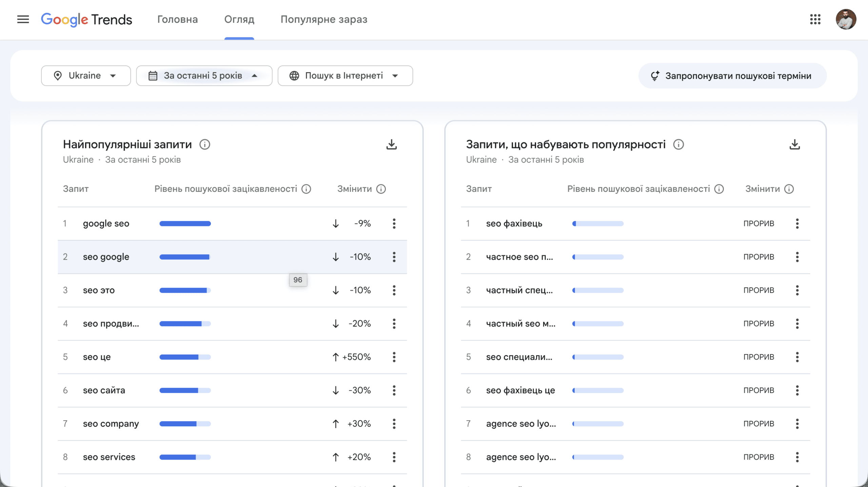Click the +20% change value
The width and height of the screenshot is (868, 487).
359,457
